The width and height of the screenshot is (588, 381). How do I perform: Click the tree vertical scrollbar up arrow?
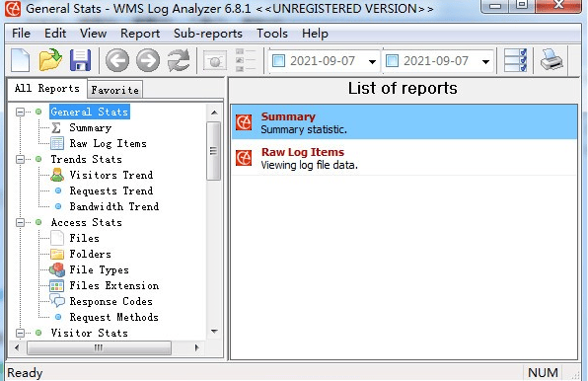[214, 113]
